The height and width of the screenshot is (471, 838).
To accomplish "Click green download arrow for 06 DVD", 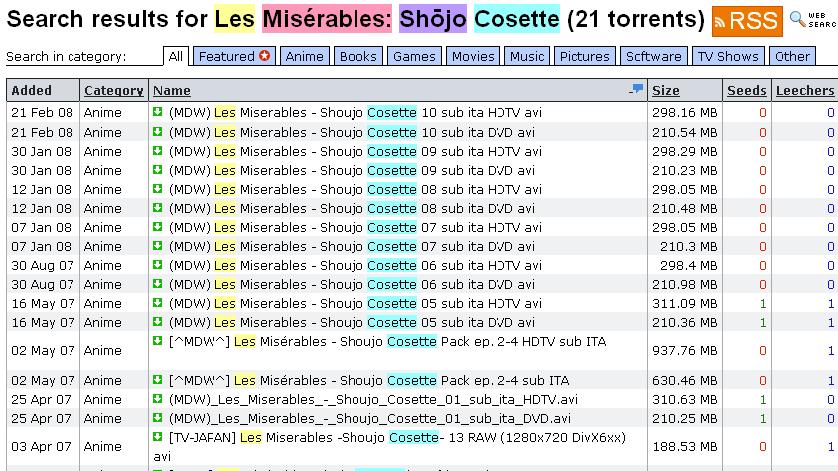I will (x=157, y=283).
